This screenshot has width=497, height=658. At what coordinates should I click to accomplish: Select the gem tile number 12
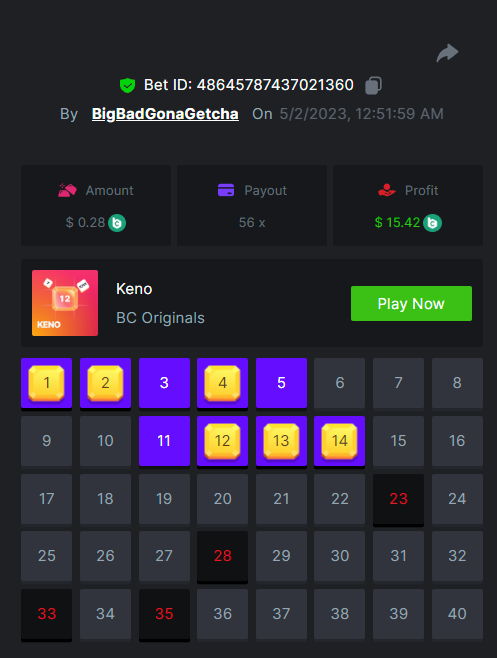222,441
